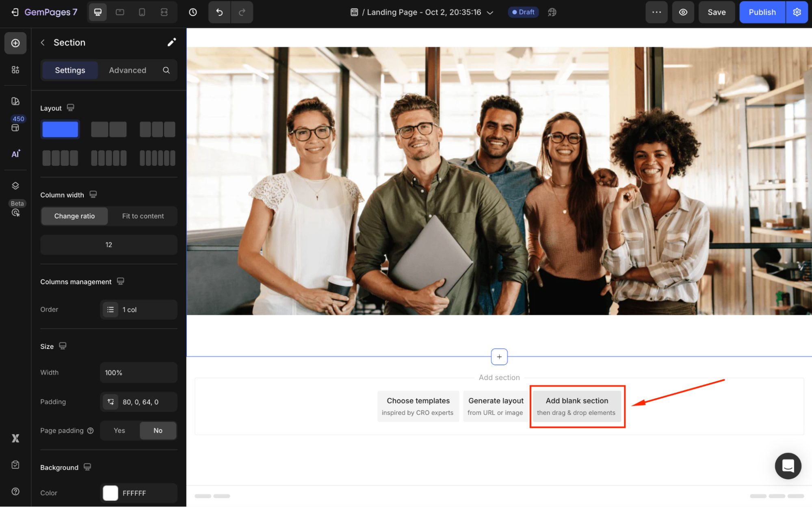Open the column Order 1 col dropdown

pos(139,310)
